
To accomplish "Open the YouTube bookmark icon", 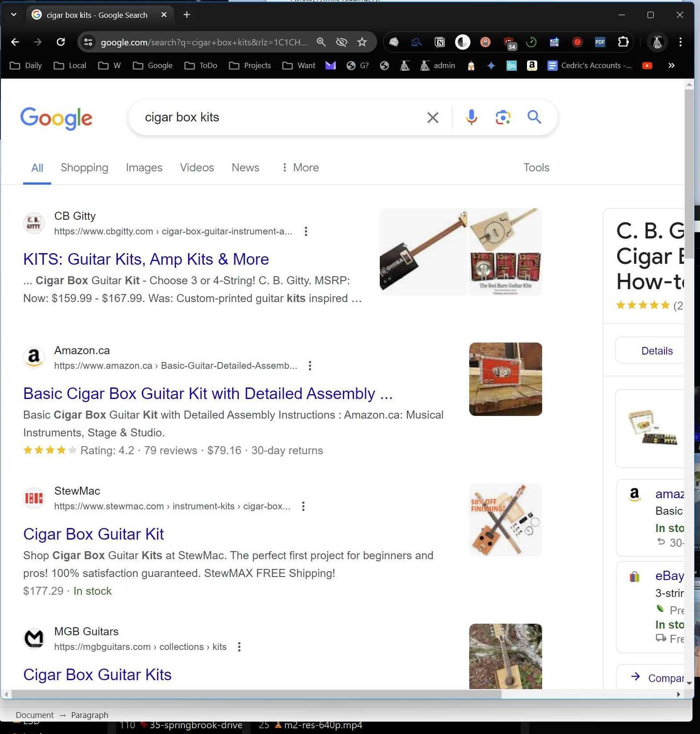I will pyautogui.click(x=647, y=66).
